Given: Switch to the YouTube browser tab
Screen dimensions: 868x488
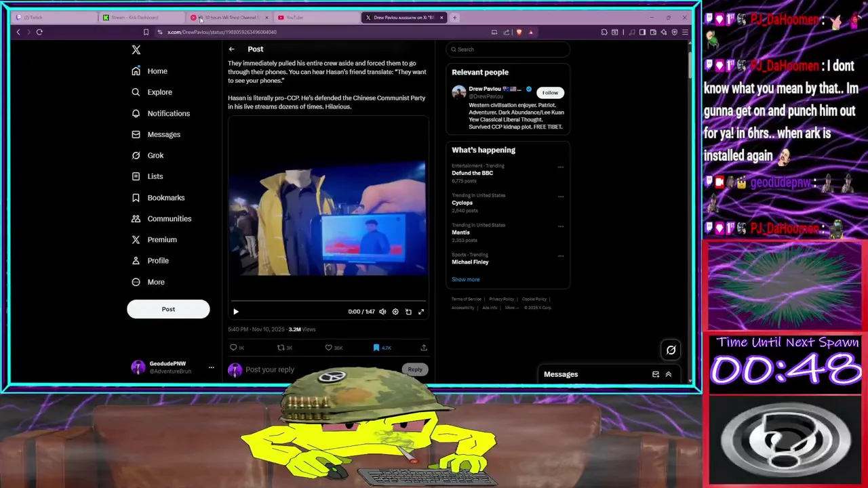Looking at the screenshot, I should pos(315,18).
